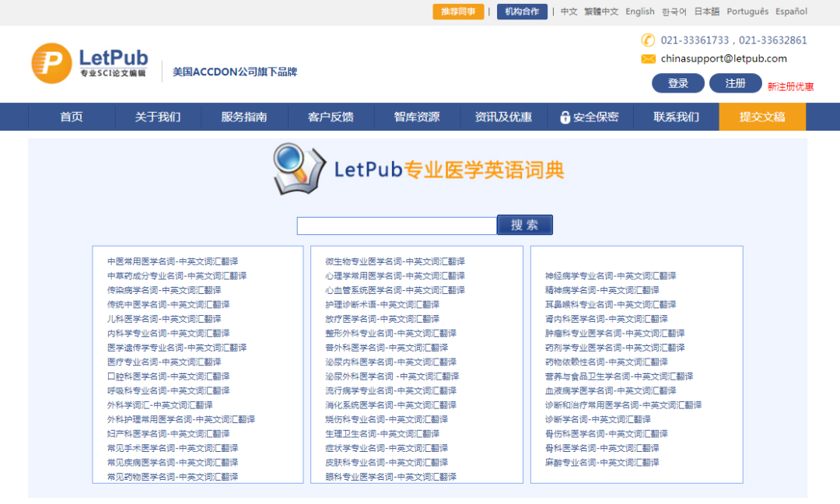
Task: Open 皮肤科专业名词 vocabulary link
Action: click(x=387, y=463)
